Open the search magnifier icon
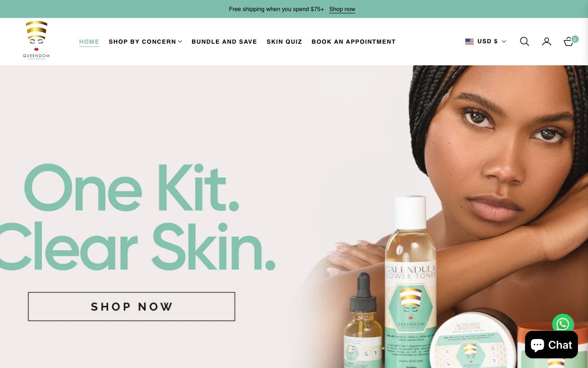 tap(524, 41)
